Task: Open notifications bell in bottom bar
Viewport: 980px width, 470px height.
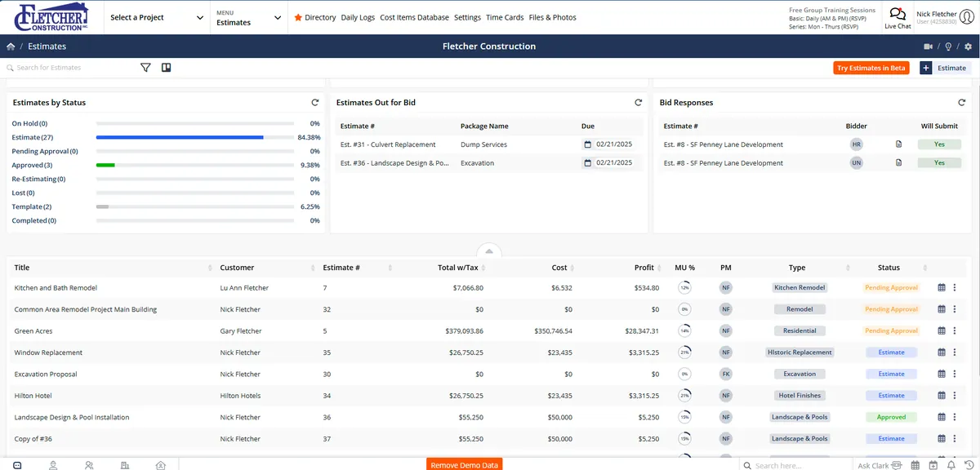Action: point(951,465)
